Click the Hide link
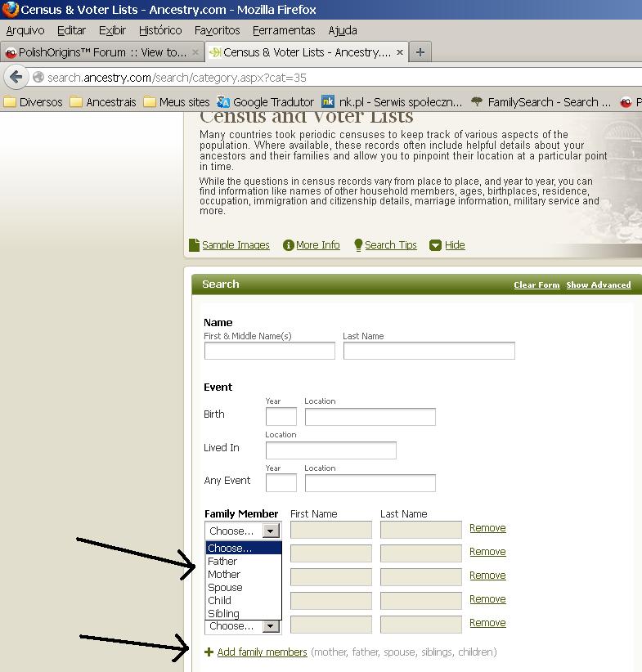 455,244
